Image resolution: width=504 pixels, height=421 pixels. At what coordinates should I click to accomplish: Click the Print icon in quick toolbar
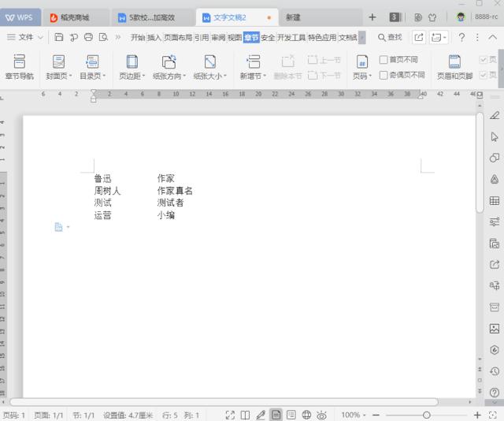tap(88, 37)
